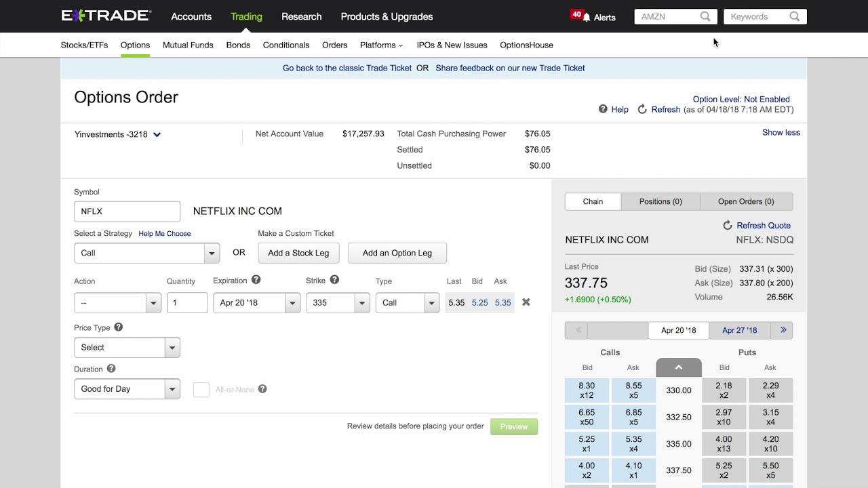Click Option Level: Not Enabled link
Screen dimensions: 868x488
741,99
